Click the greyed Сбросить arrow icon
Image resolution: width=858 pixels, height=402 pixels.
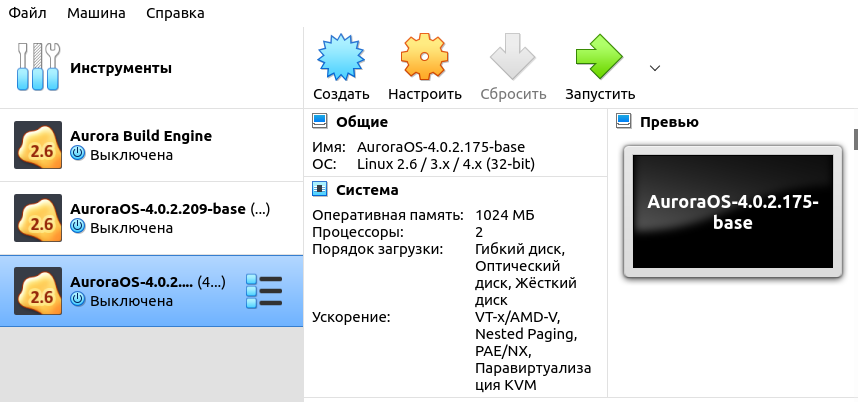[512, 57]
